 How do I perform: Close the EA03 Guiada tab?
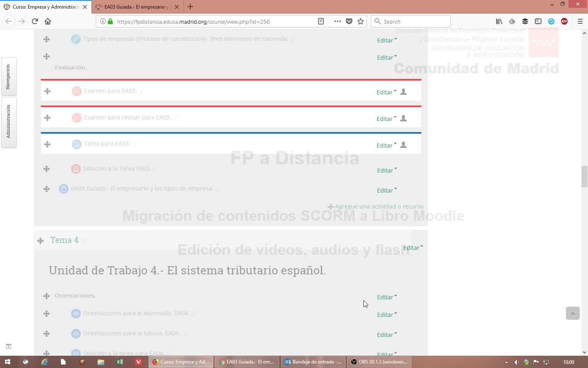pyautogui.click(x=177, y=7)
